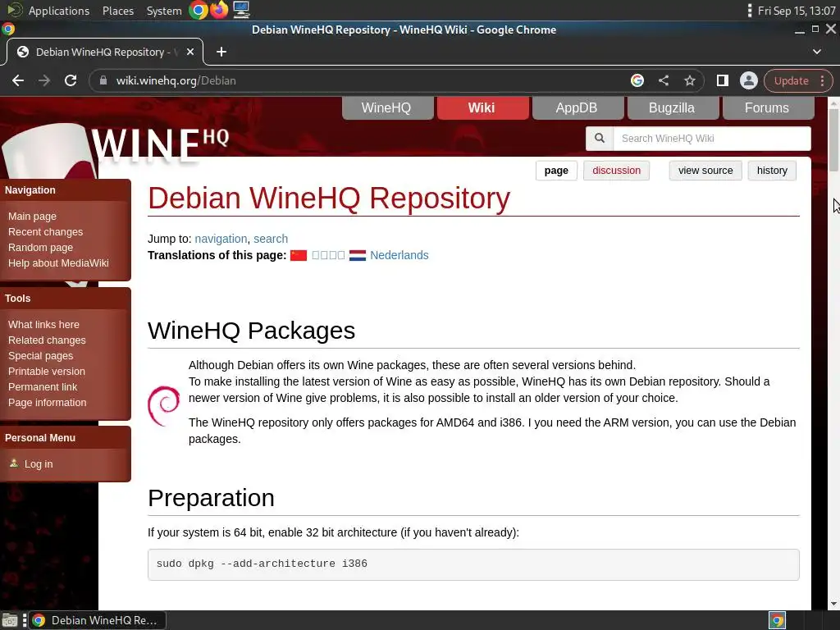
Task: Open Page information link
Action: 47,402
